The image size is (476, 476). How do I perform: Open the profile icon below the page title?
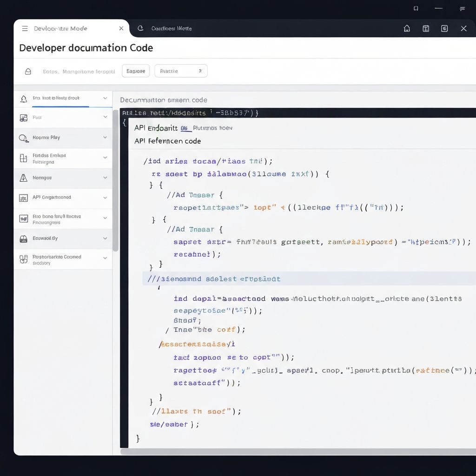point(28,71)
